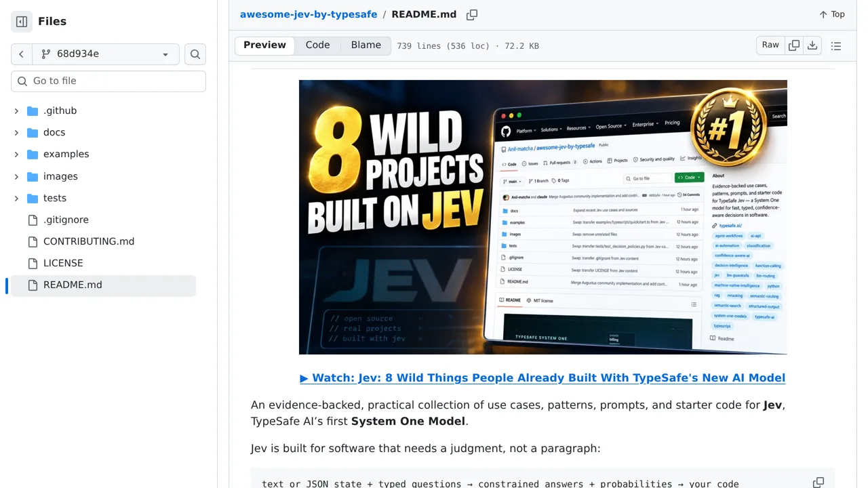Screen dimensions: 868x488
Task: Select README.md in the file tree
Action: point(103,285)
